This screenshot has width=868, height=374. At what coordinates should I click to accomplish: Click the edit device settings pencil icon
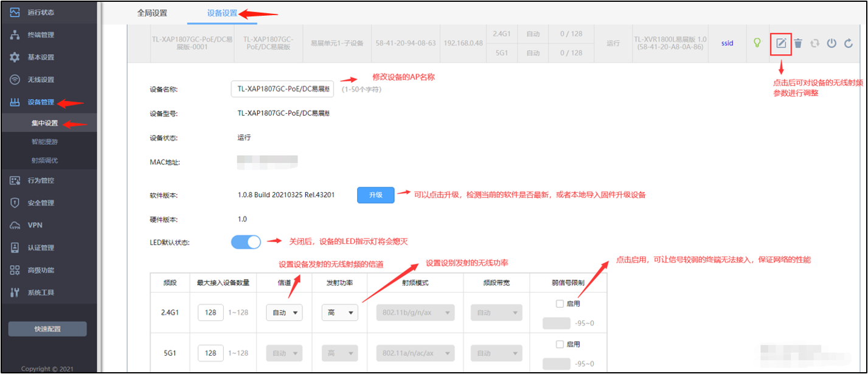coord(781,43)
